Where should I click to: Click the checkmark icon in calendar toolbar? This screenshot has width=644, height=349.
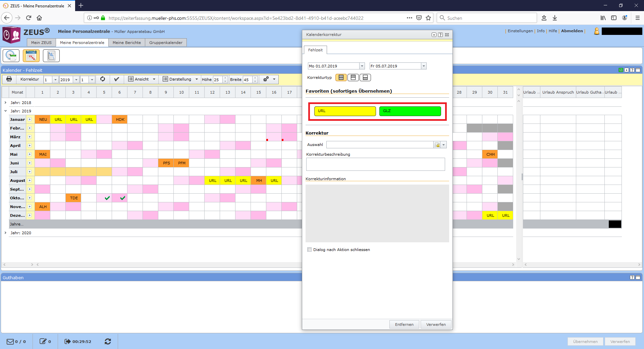click(117, 79)
